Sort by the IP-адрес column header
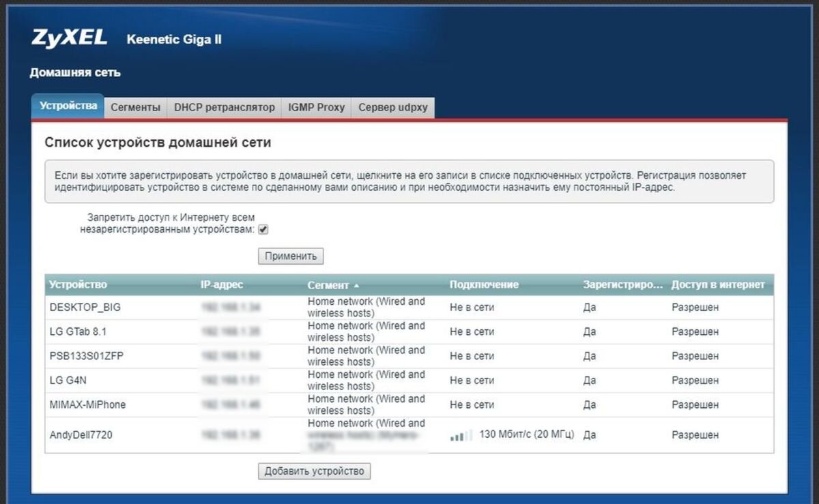Image resolution: width=819 pixels, height=504 pixels. coord(221,284)
